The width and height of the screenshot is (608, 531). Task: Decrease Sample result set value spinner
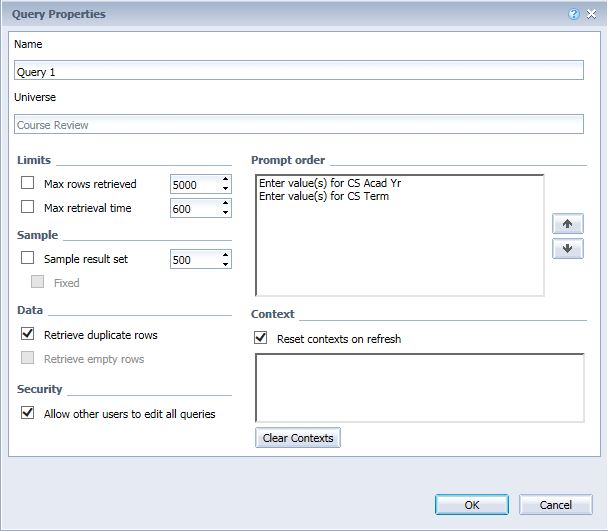coord(225,264)
